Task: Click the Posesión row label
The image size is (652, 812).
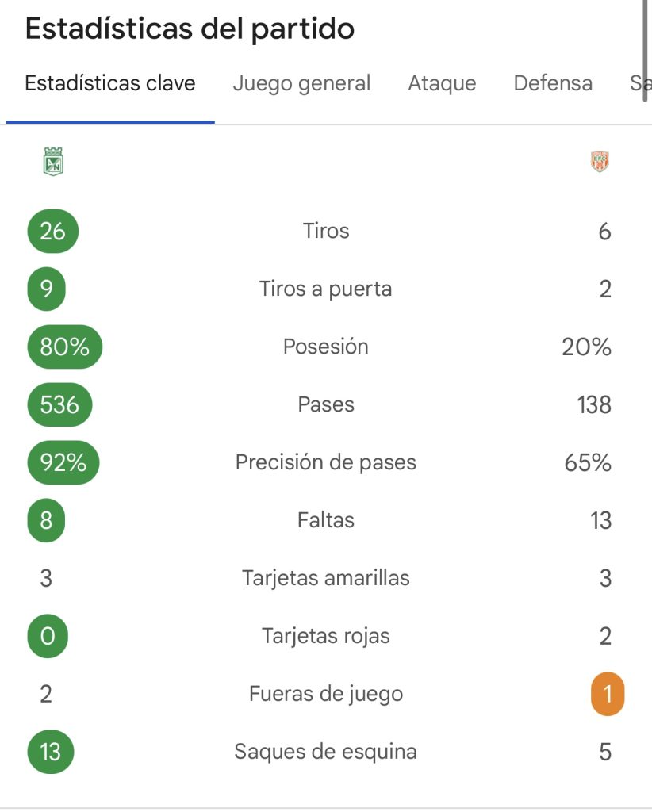Action: 325,347
